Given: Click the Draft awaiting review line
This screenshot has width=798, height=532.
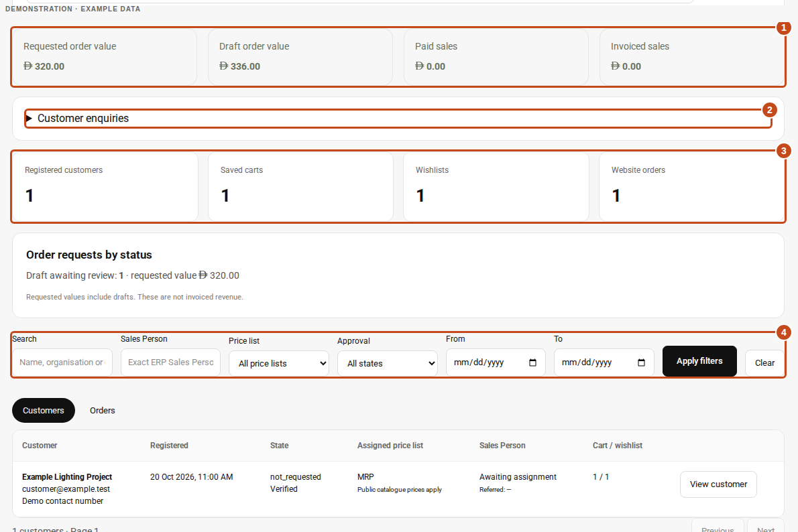Looking at the screenshot, I should click(132, 275).
